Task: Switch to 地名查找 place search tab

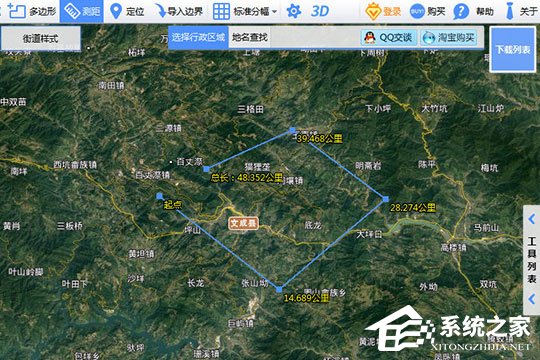Action: pyautogui.click(x=250, y=37)
